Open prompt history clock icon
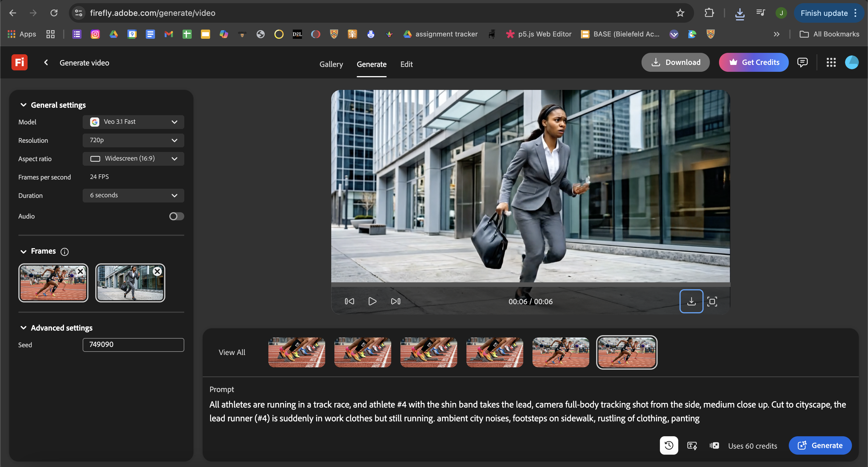The height and width of the screenshot is (467, 868). click(x=669, y=445)
